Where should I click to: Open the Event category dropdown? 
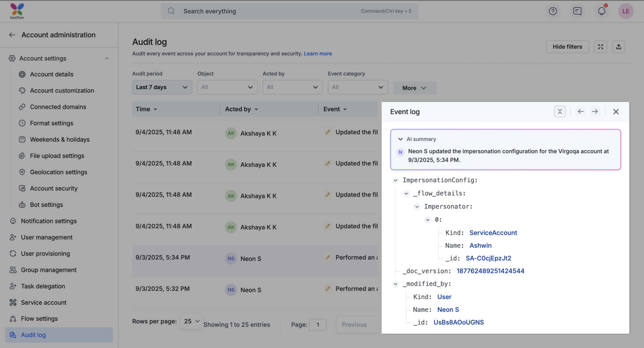358,87
